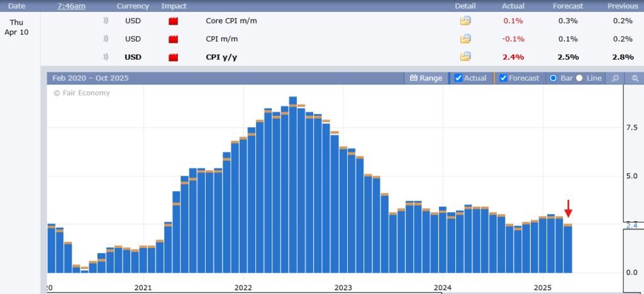
Task: Select the Bar chart radio option
Action: 553,78
